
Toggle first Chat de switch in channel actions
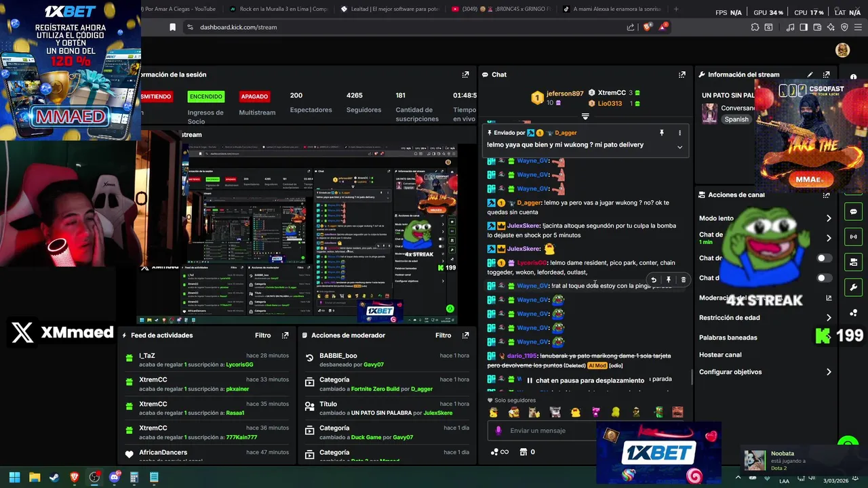[x=824, y=258]
